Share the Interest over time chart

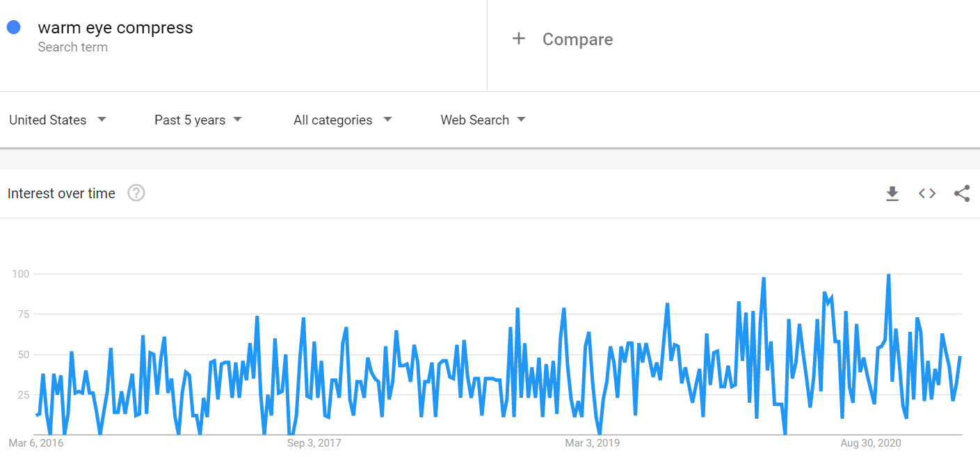pos(962,193)
